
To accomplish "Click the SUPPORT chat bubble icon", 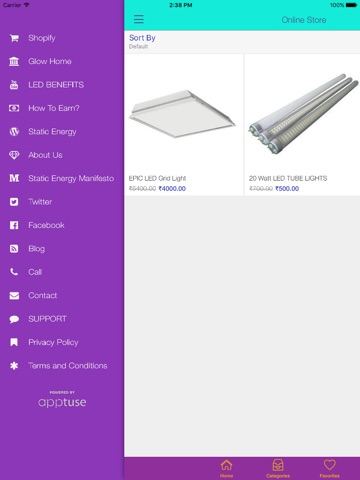I will tap(14, 319).
